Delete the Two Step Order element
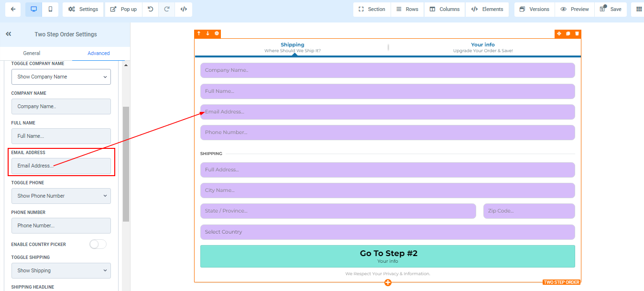Screen dimensions: 644x291 click(577, 34)
